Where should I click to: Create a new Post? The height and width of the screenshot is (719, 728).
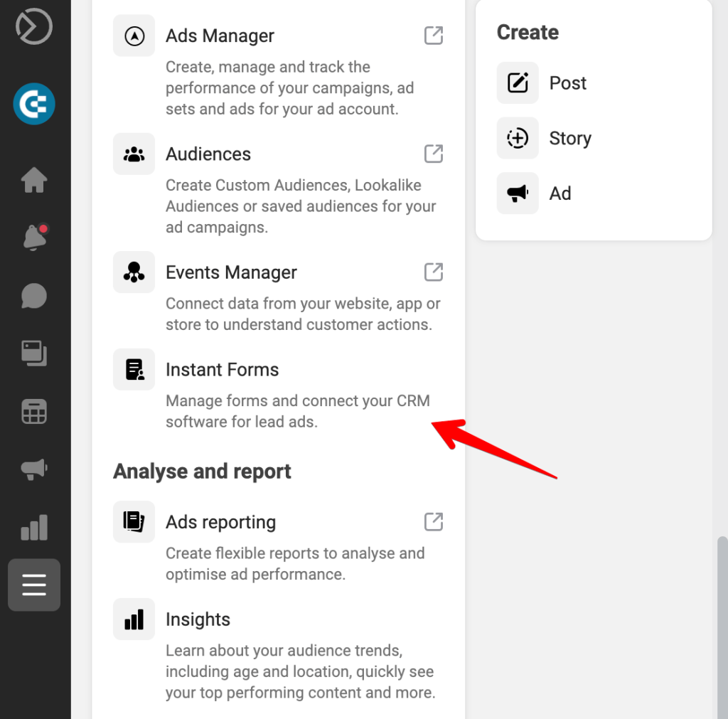[567, 82]
